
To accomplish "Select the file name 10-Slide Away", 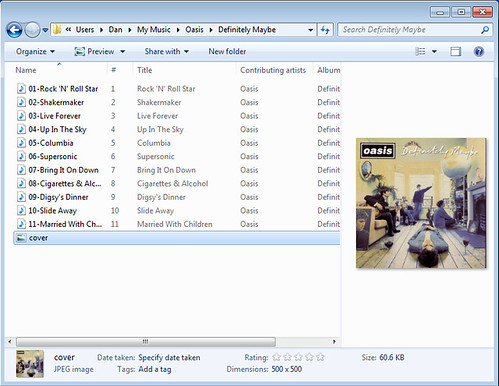I will click(x=53, y=211).
